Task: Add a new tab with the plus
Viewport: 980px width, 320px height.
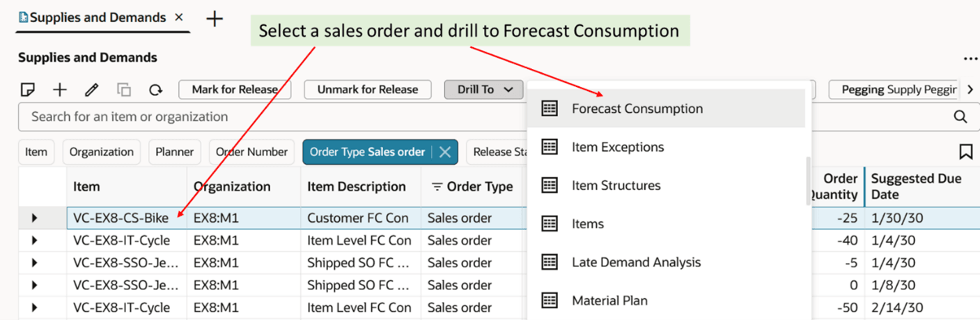Action: 215,19
